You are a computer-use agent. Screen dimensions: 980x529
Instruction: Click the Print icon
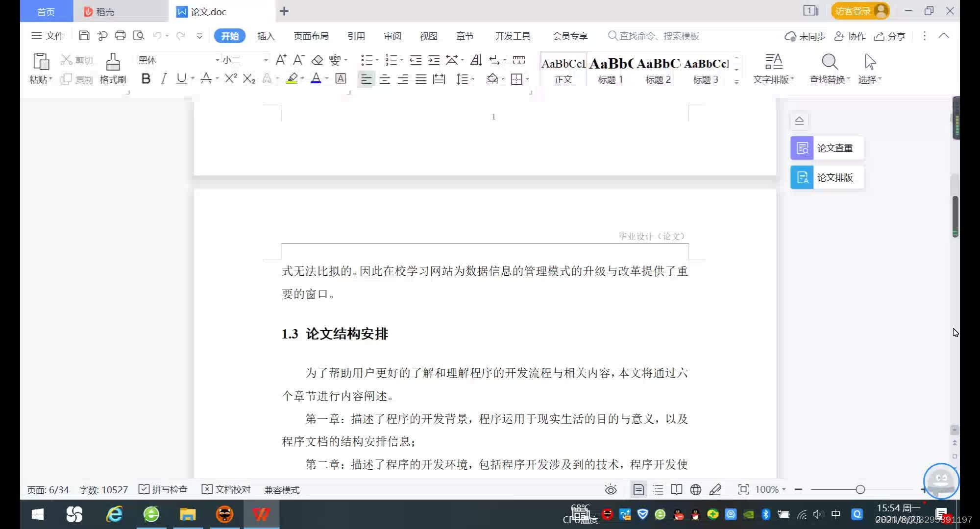pyautogui.click(x=120, y=36)
